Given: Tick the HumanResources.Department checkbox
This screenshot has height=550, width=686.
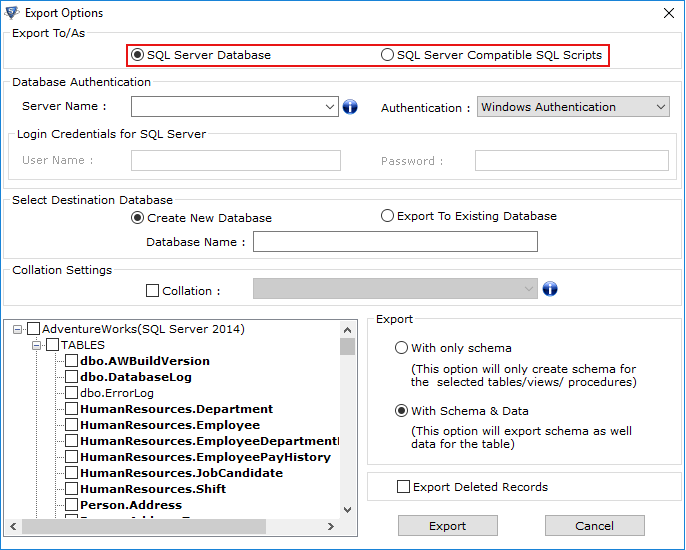Looking at the screenshot, I should click(71, 409).
